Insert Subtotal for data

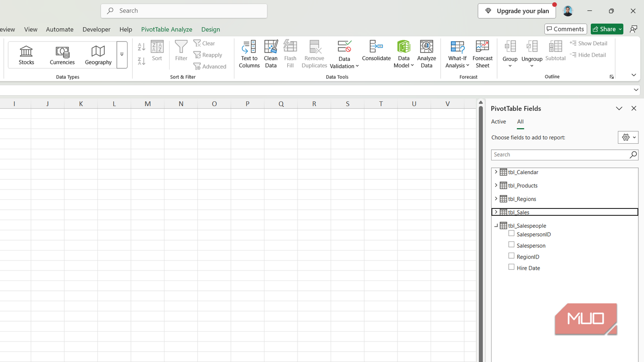pos(556,51)
